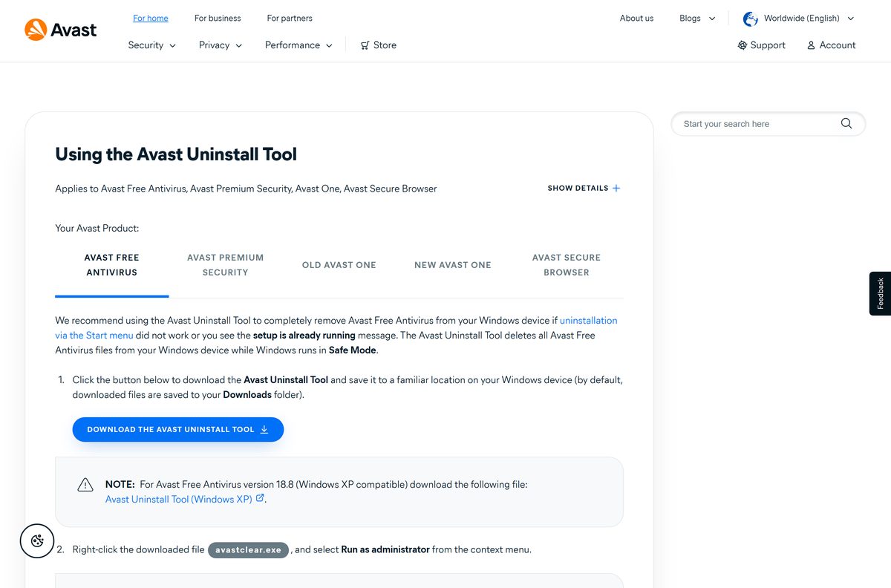Screen dimensions: 891x588
Task: Go to About us page
Action: (637, 19)
